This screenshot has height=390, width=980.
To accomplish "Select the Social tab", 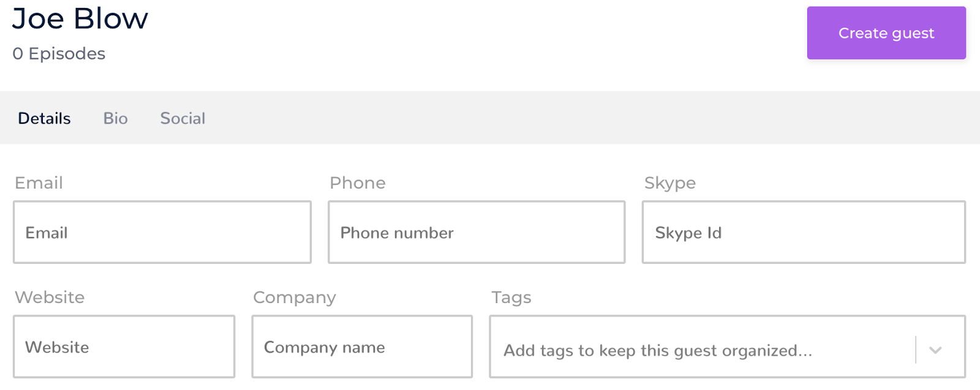I will (x=183, y=118).
